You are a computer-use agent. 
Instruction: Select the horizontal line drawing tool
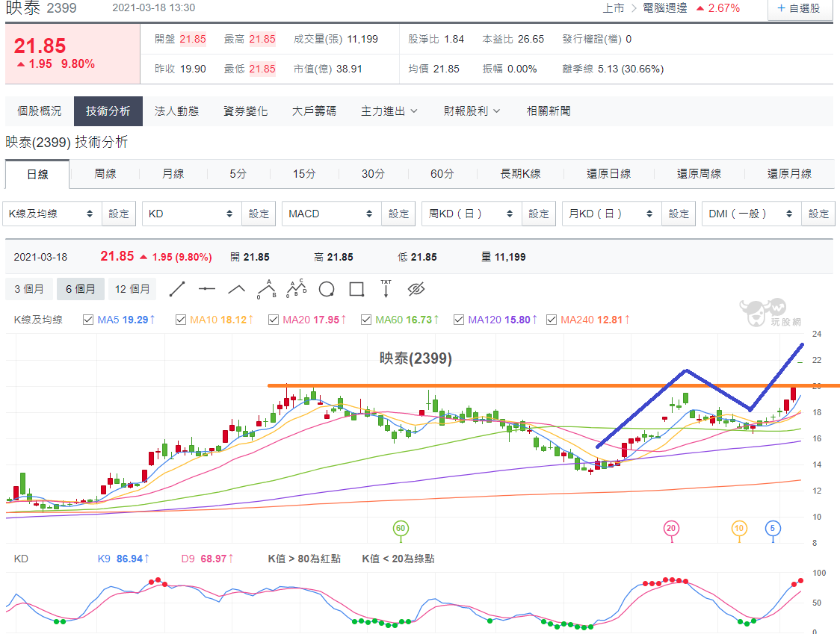pyautogui.click(x=207, y=289)
